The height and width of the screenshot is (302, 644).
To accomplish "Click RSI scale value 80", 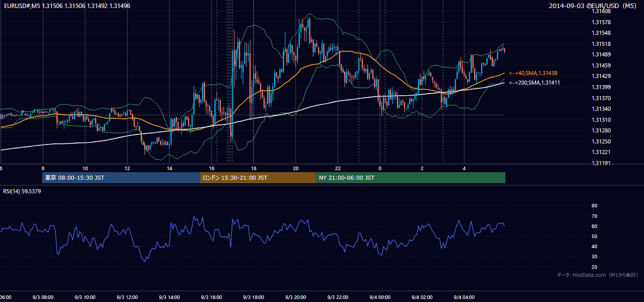I will click(594, 206).
